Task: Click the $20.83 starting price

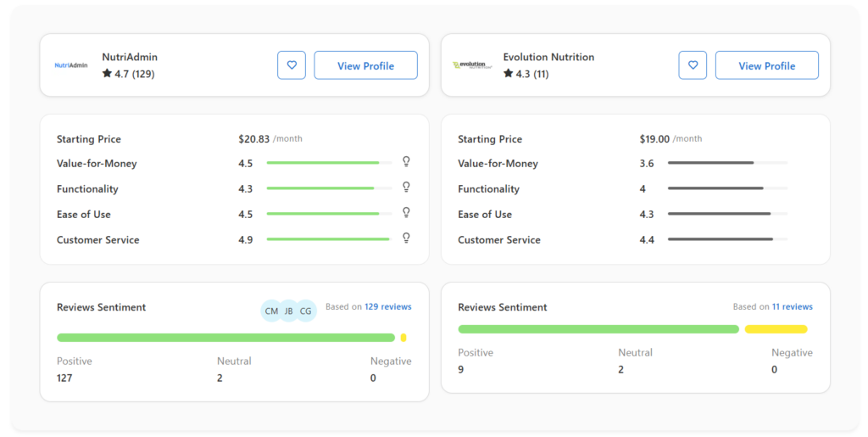Action: click(x=253, y=139)
